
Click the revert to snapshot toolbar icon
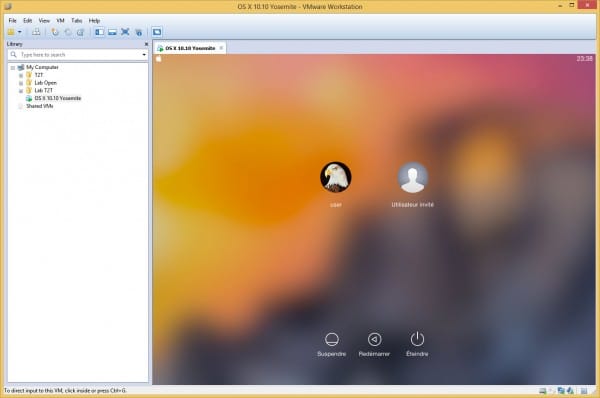pyautogui.click(x=68, y=32)
